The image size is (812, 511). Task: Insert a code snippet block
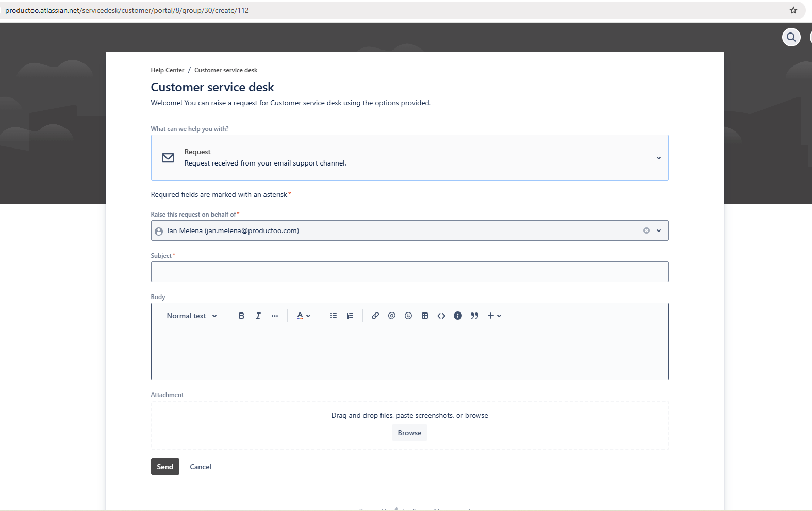pyautogui.click(x=441, y=316)
